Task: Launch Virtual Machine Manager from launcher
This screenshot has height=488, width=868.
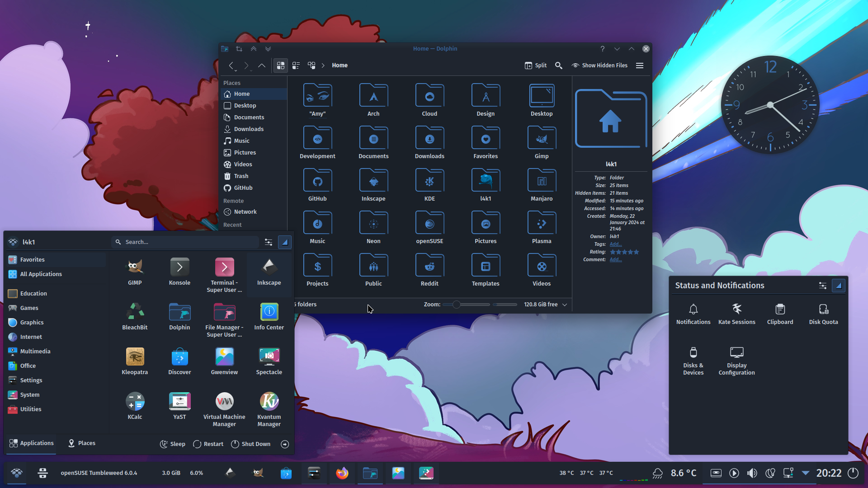Action: click(x=224, y=410)
